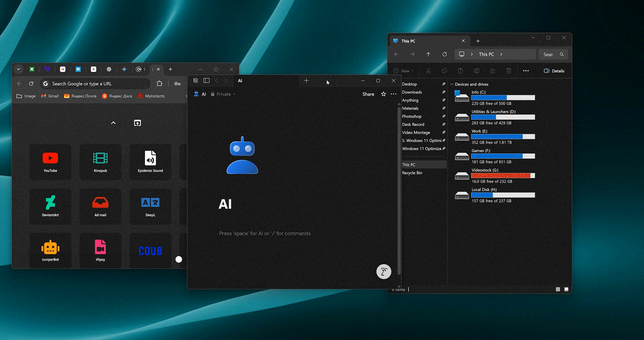Open the Gmail bookmark link
The width and height of the screenshot is (644, 340).
click(x=50, y=96)
